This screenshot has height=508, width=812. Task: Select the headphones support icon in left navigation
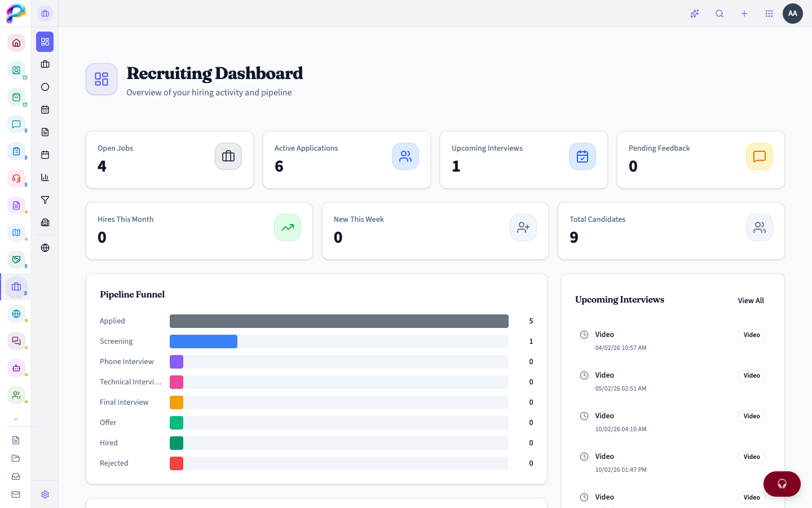16,178
